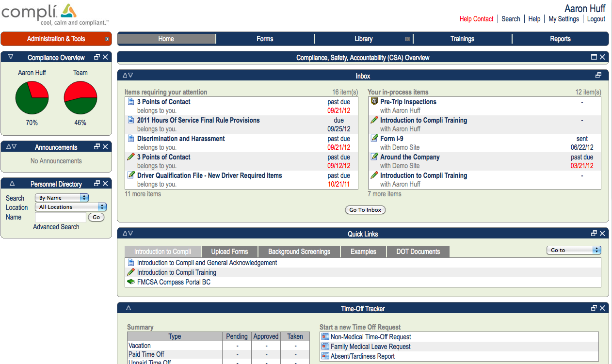612x364 pixels.
Task: Click the Name search input field
Action: point(60,217)
